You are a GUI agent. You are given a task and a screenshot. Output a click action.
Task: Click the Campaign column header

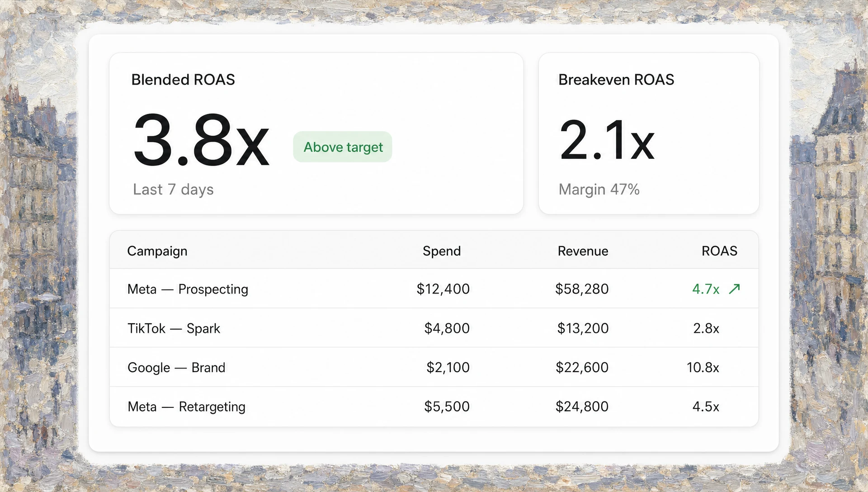click(157, 251)
